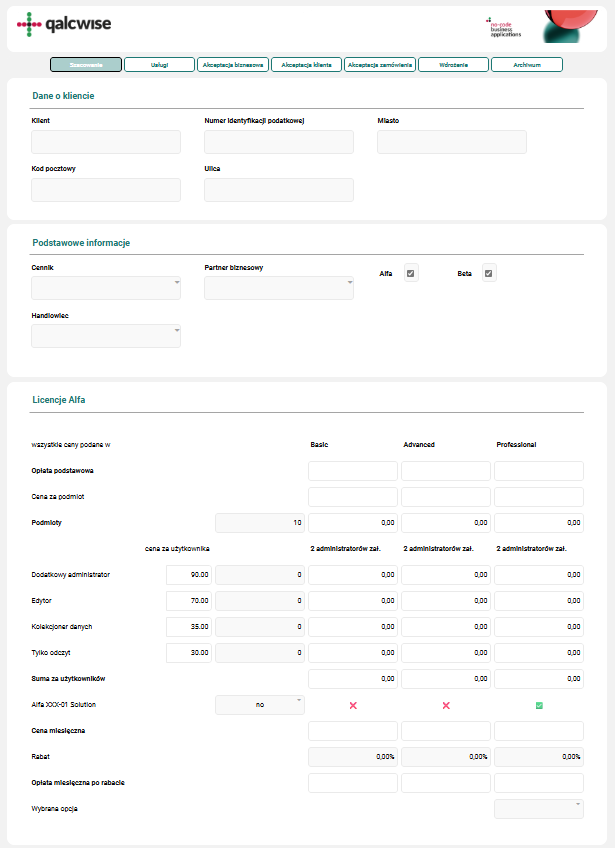
Task: Expand the Wybrana opcja dropdown
Action: [539, 808]
